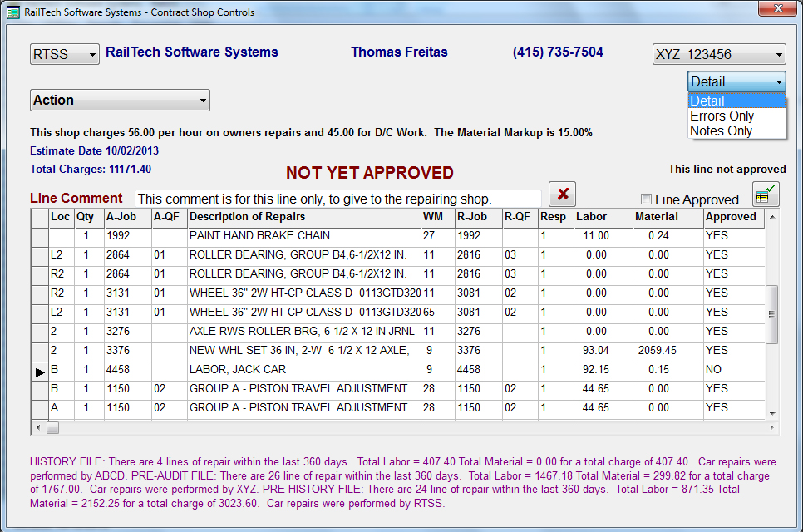
Task: Click the grid's scroll down arrow
Action: 771,413
